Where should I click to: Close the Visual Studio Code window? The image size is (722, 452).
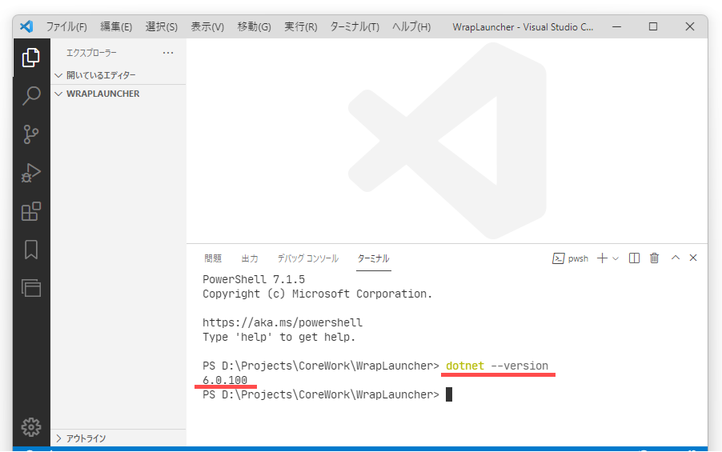click(689, 27)
